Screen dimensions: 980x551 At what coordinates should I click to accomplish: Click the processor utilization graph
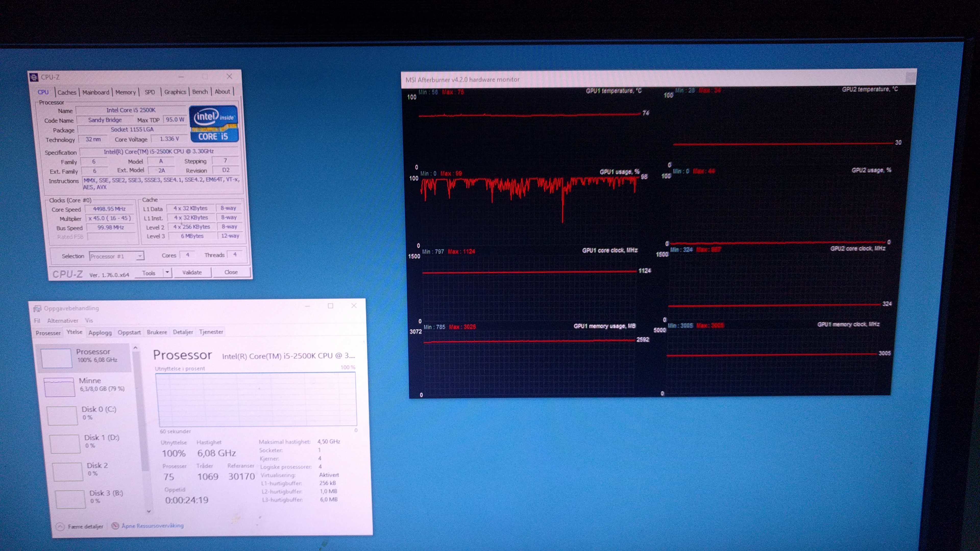pos(256,399)
